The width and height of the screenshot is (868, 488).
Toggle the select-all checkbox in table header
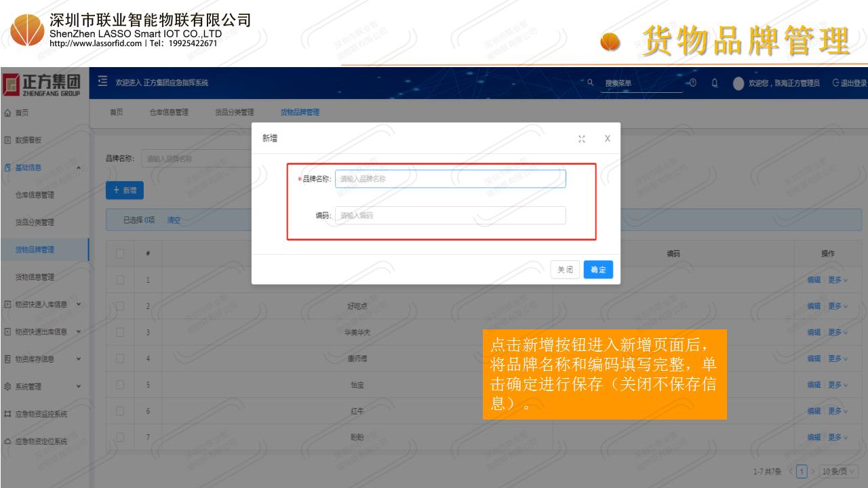point(121,253)
